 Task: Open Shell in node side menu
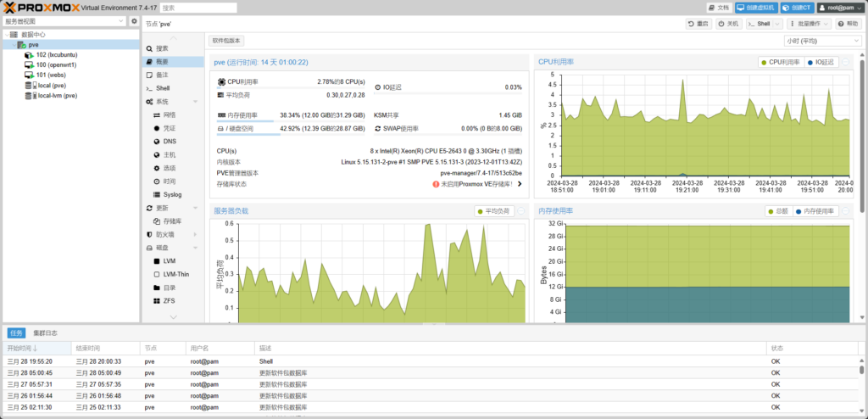pyautogui.click(x=173, y=88)
